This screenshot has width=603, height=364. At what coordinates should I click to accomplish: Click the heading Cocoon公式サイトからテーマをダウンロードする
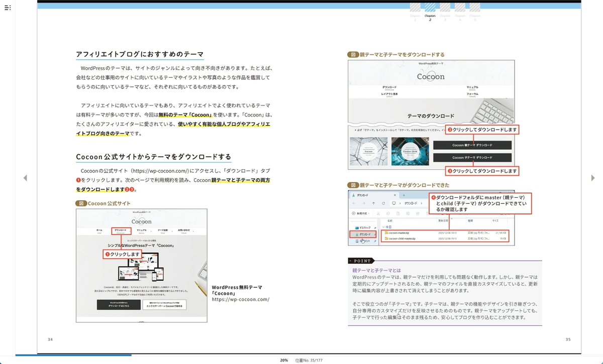point(154,157)
